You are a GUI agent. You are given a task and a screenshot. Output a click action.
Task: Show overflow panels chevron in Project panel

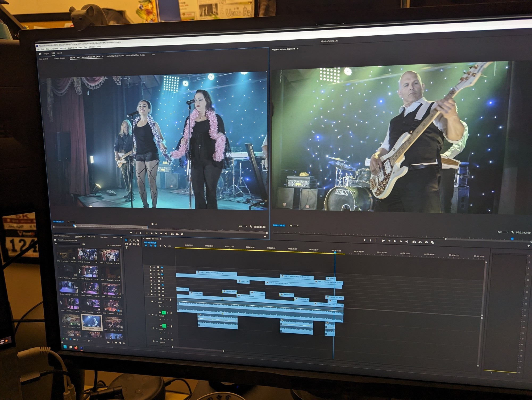coord(121,238)
